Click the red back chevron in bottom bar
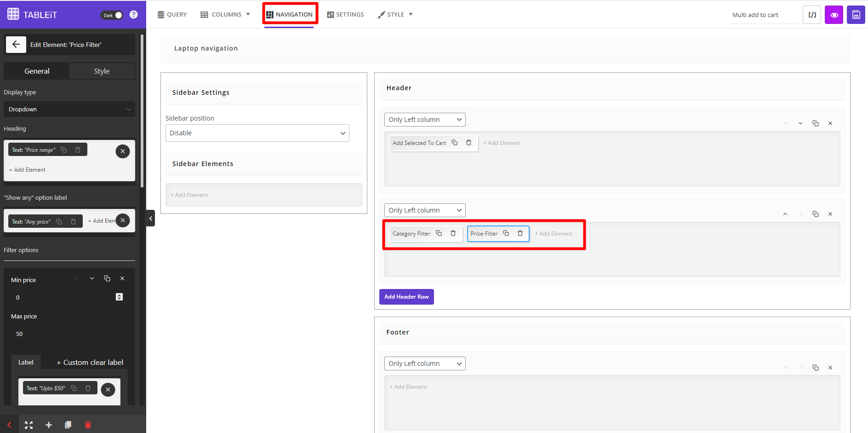This screenshot has height=433, width=868. (x=9, y=425)
